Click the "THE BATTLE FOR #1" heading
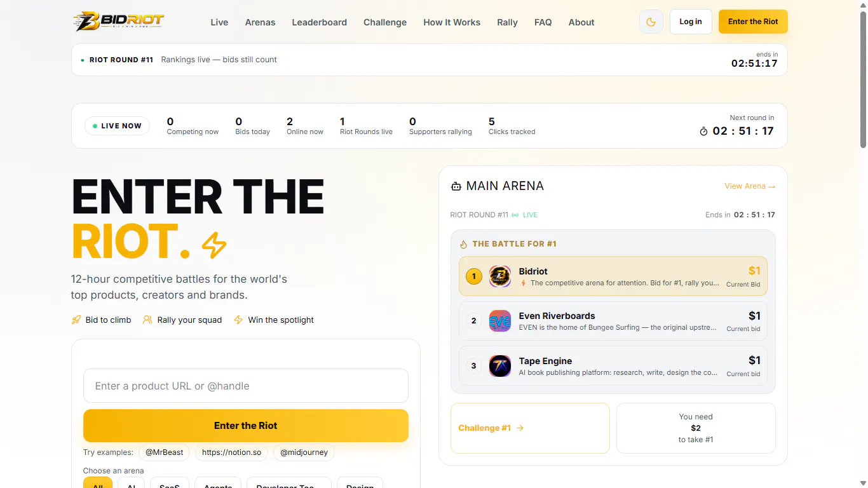868x488 pixels. pyautogui.click(x=515, y=244)
